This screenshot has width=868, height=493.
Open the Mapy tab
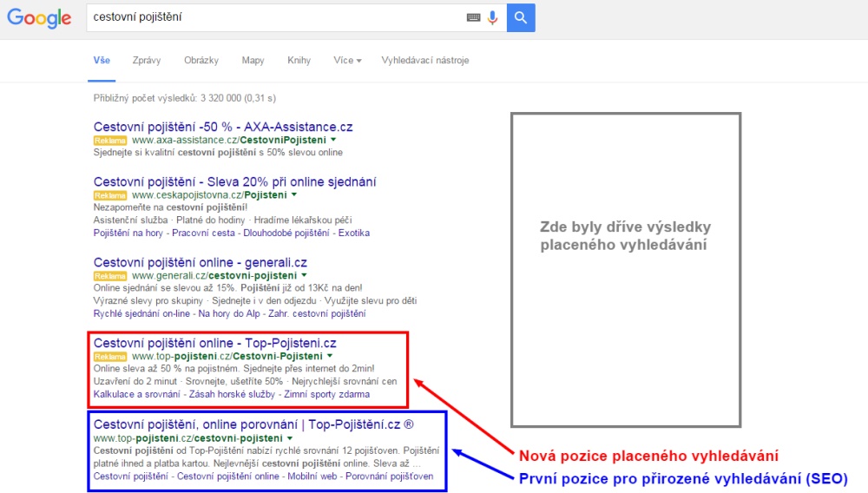click(253, 60)
